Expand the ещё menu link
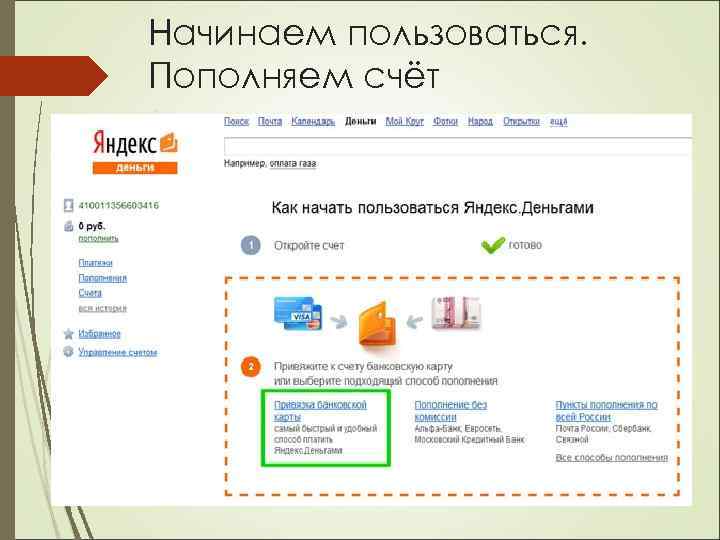Screen dimensions: 720x540 [559, 121]
